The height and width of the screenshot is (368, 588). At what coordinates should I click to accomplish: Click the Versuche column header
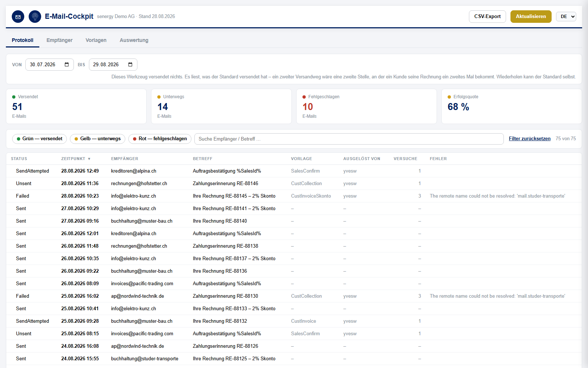[405, 159]
